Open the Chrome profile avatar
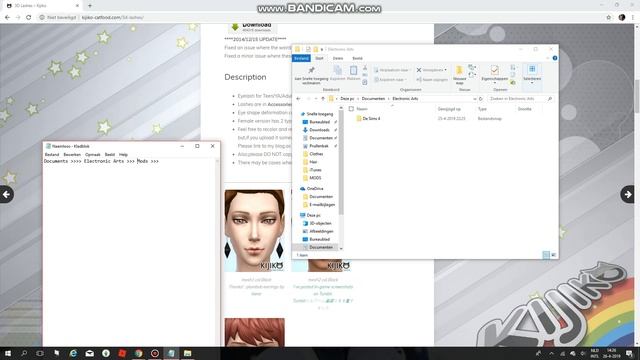The height and width of the screenshot is (360, 640). [x=622, y=18]
